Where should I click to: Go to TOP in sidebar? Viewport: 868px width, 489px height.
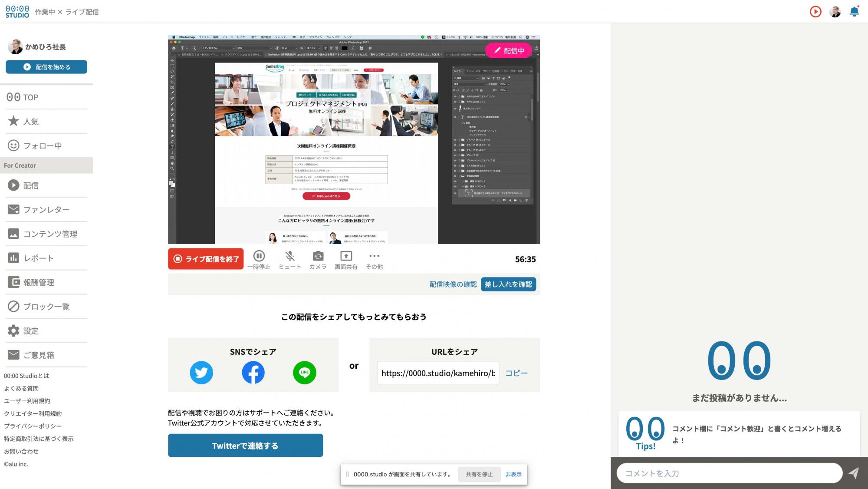point(46,97)
